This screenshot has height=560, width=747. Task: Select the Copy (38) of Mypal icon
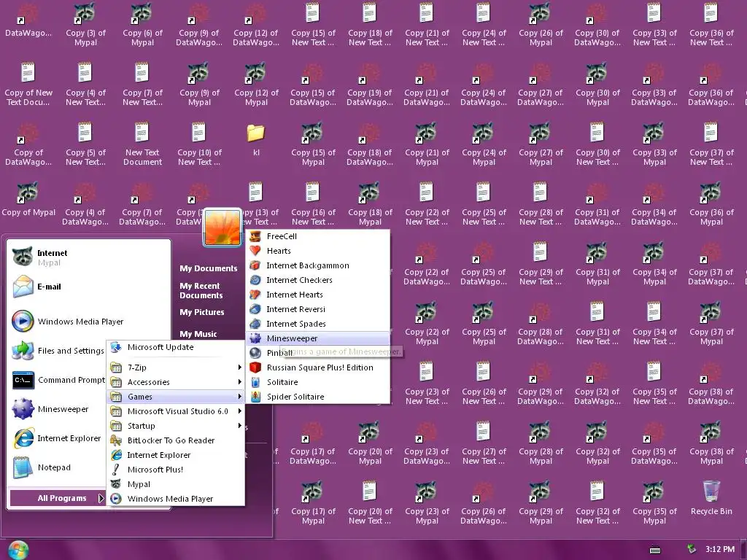711,443
